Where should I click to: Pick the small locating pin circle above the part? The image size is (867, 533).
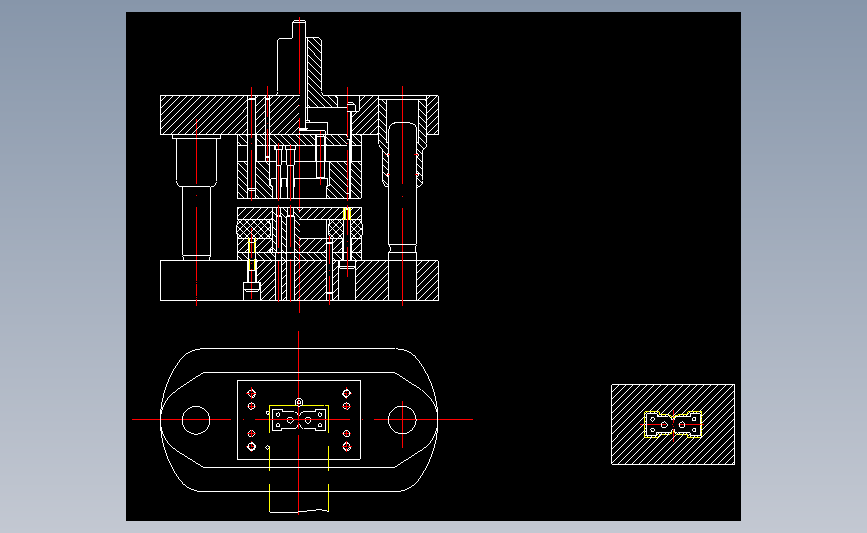[299, 402]
